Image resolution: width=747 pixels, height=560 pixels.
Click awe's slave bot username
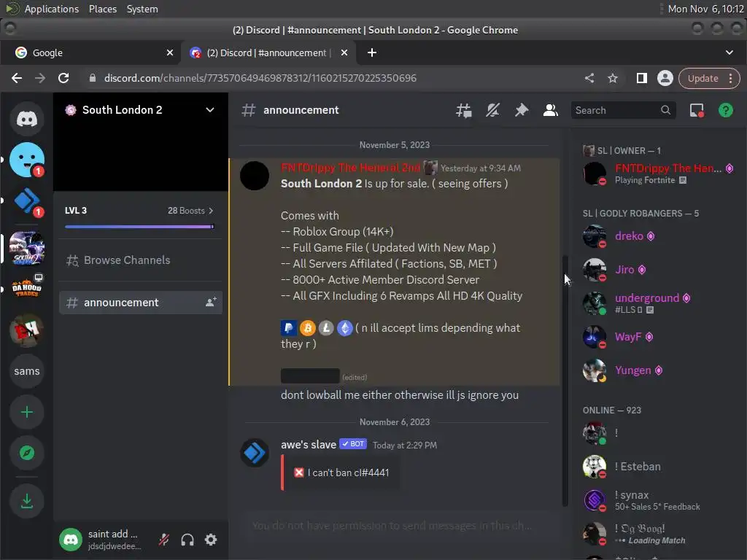309,444
